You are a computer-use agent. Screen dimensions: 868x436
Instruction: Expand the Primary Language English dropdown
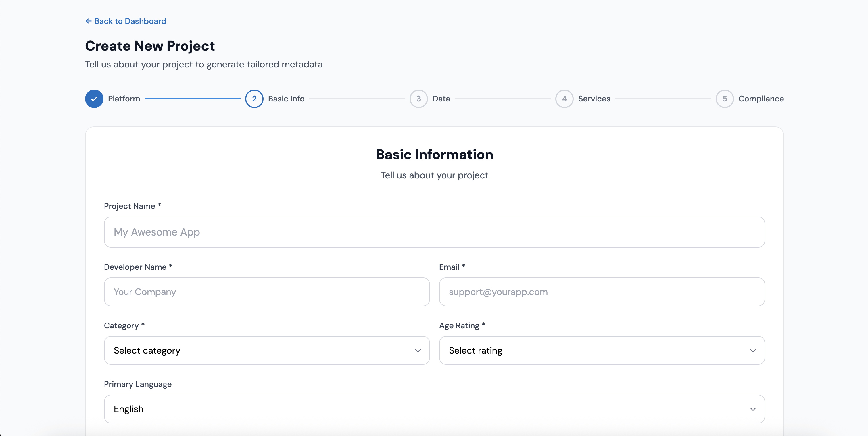434,409
